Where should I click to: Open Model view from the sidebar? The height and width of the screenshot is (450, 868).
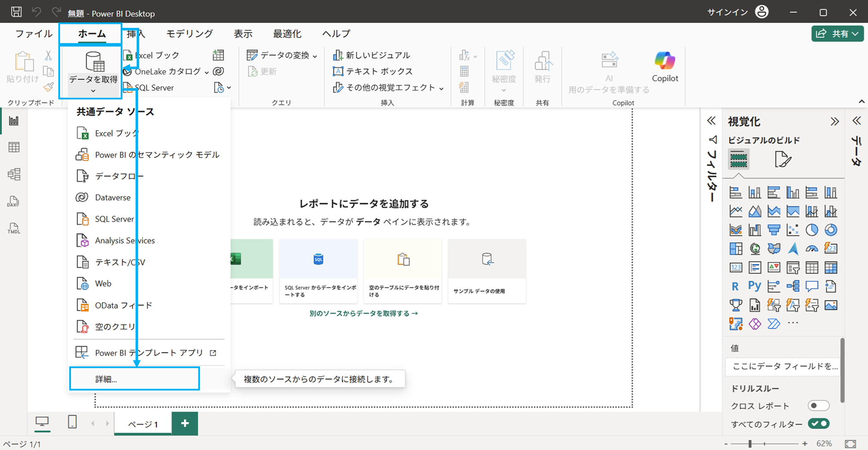click(x=14, y=174)
